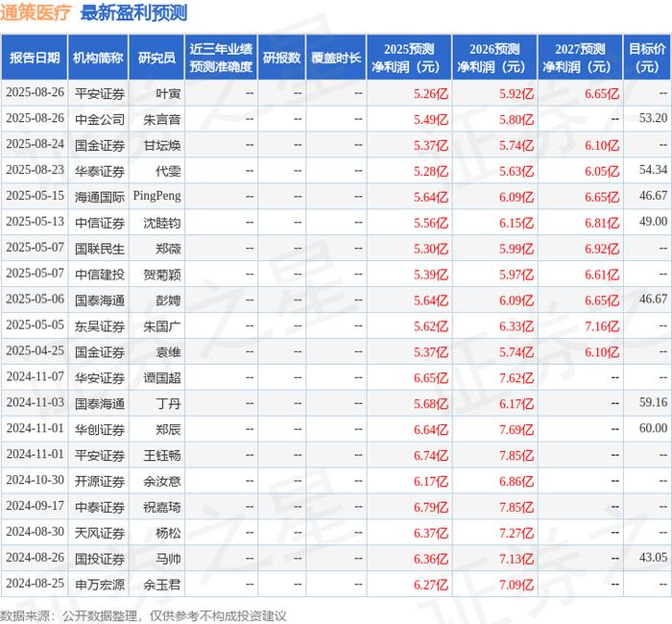Click date 2025-05-06
Image resolution: width=672 pixels, height=624 pixels.
pyautogui.click(x=35, y=300)
